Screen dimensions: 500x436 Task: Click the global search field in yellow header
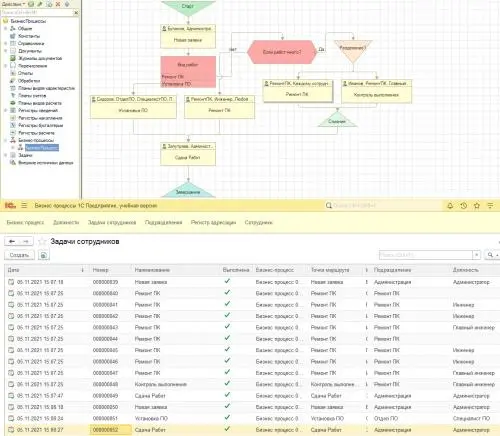tap(383, 206)
